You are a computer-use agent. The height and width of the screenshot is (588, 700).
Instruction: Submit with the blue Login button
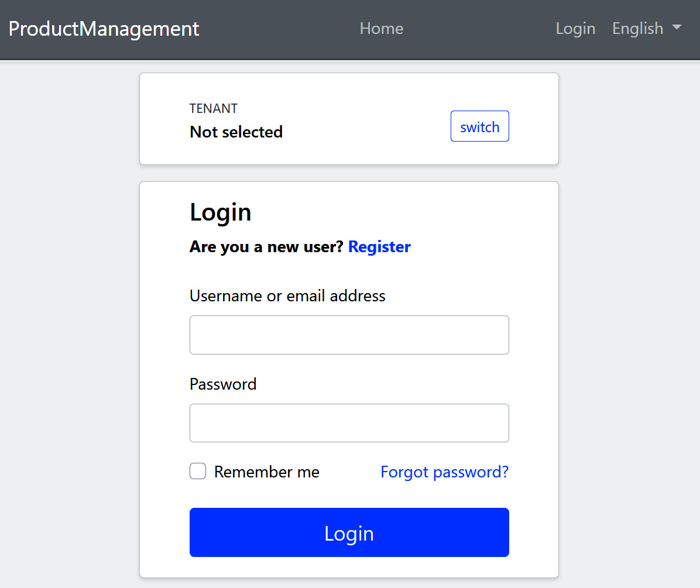(x=349, y=532)
